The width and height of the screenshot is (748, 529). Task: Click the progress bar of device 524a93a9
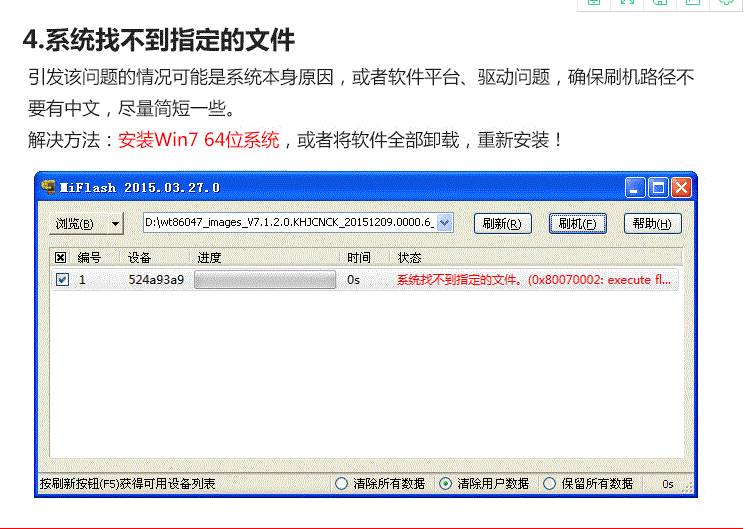[x=265, y=280]
